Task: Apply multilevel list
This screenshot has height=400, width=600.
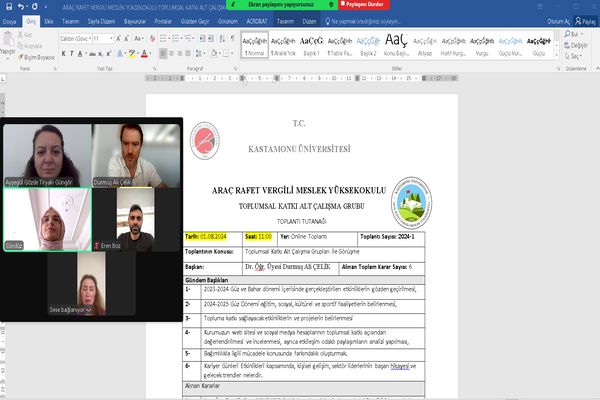Action: (x=189, y=39)
